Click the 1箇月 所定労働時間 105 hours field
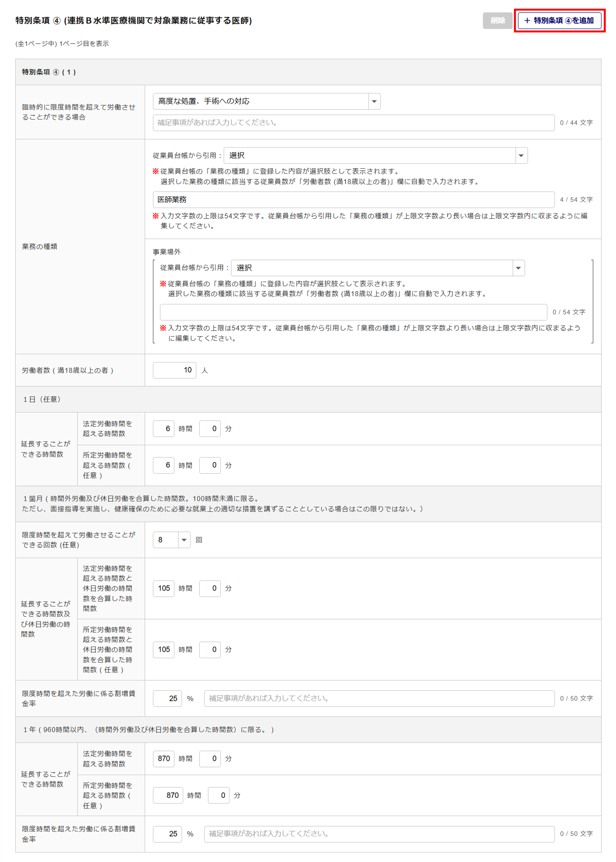This screenshot has height=862, width=616. pos(164,650)
